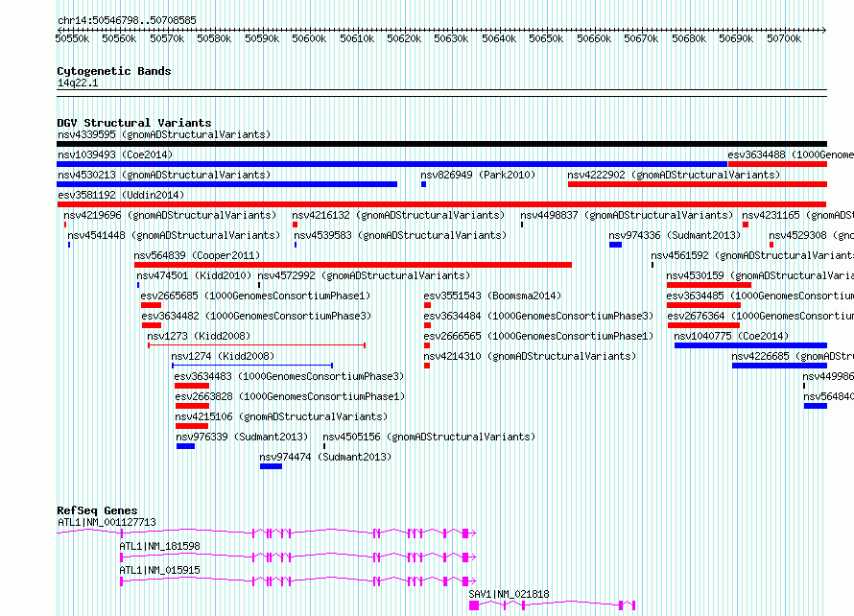Click the nsv974474 (Sudmant2013) blue bar
The height and width of the screenshot is (616, 854).
271,466
